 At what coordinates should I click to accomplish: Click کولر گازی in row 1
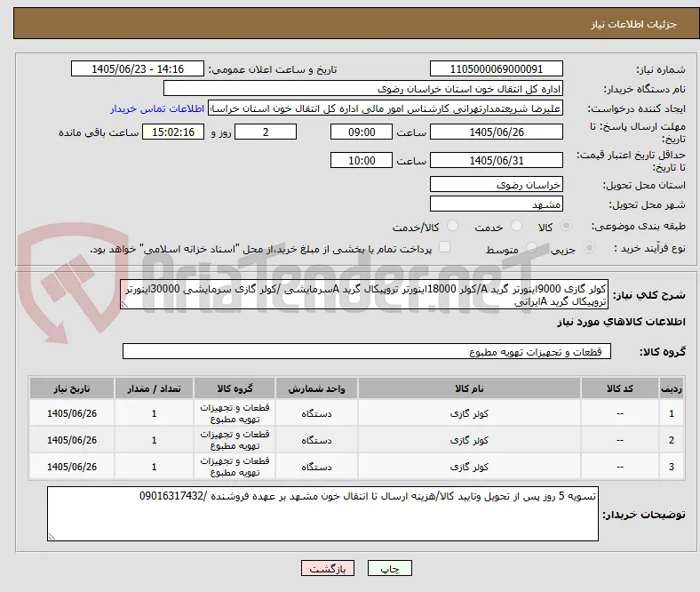(469, 413)
